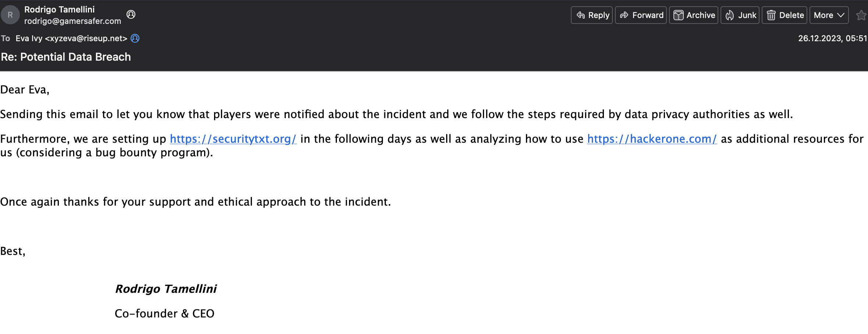Add Rodrigo Tamellini to contacts via the contact icon
This screenshot has height=334, width=868.
tap(131, 15)
